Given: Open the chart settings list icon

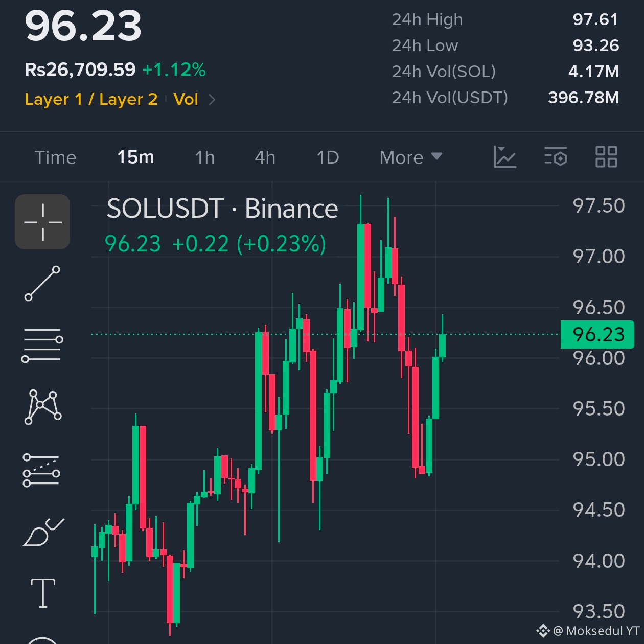Looking at the screenshot, I should click(556, 157).
